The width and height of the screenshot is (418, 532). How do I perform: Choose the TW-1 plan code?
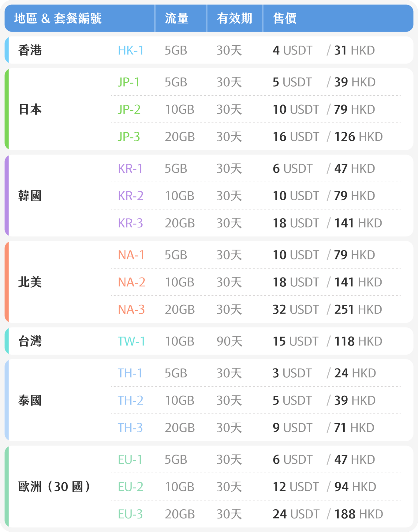[x=132, y=341]
